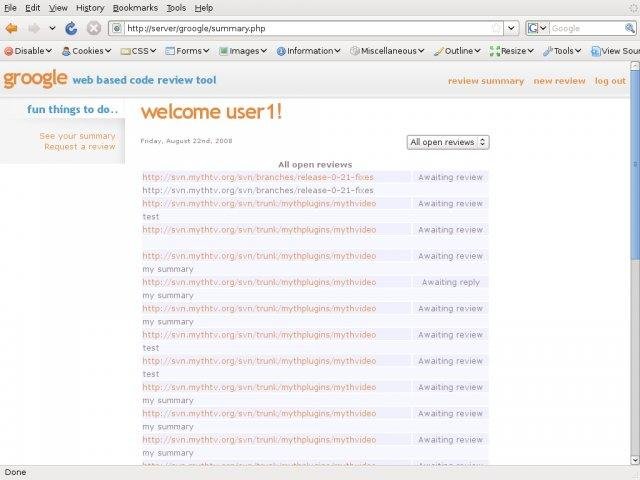
Task: Click the groogle logo
Action: click(x=36, y=78)
